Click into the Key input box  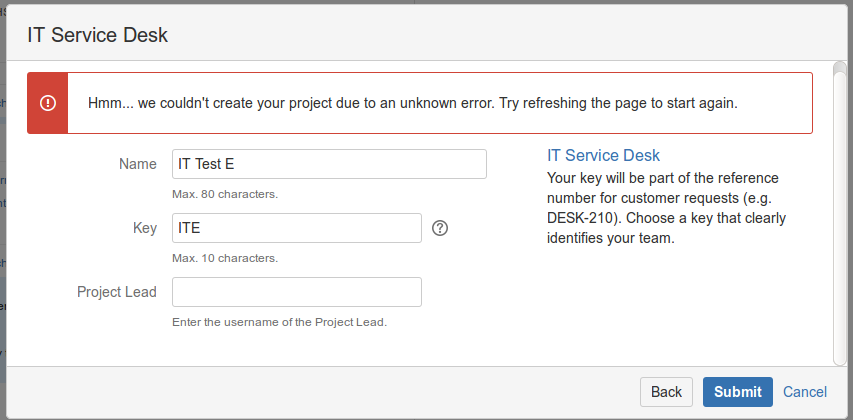click(296, 228)
